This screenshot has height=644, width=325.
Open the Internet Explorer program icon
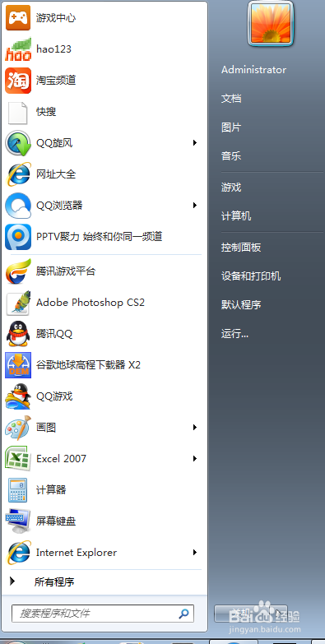18,553
